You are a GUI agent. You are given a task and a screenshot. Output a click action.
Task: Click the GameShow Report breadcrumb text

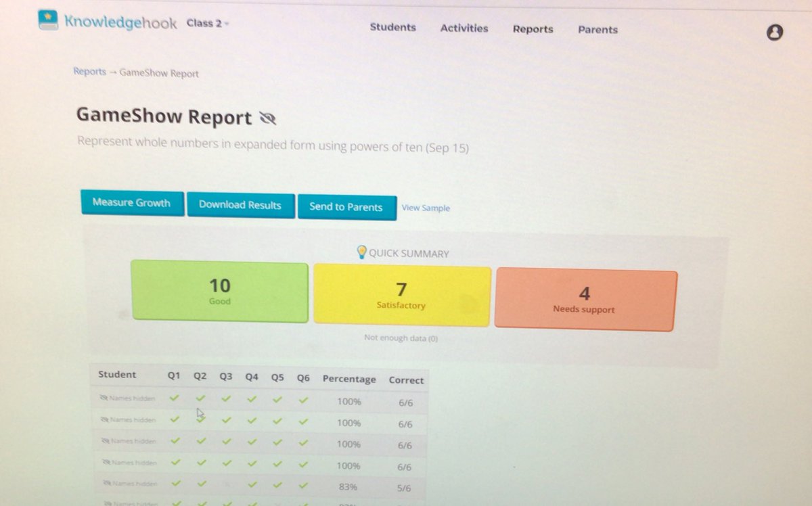(159, 73)
